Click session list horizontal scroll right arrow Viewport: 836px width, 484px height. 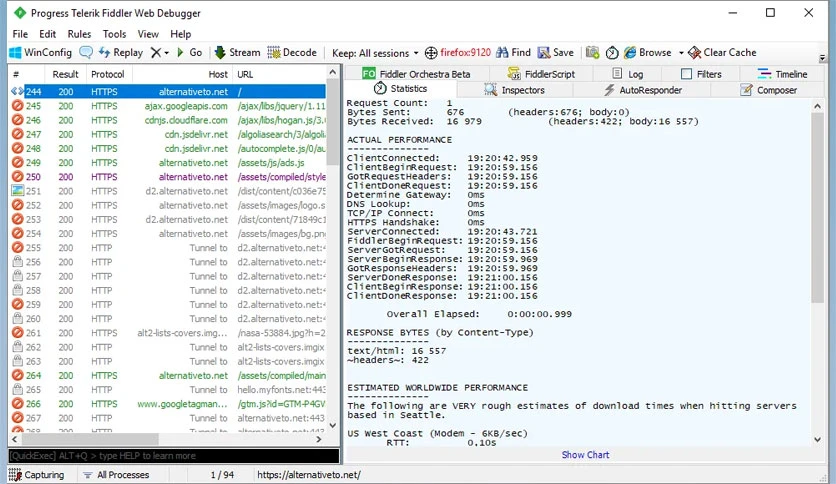[319, 439]
